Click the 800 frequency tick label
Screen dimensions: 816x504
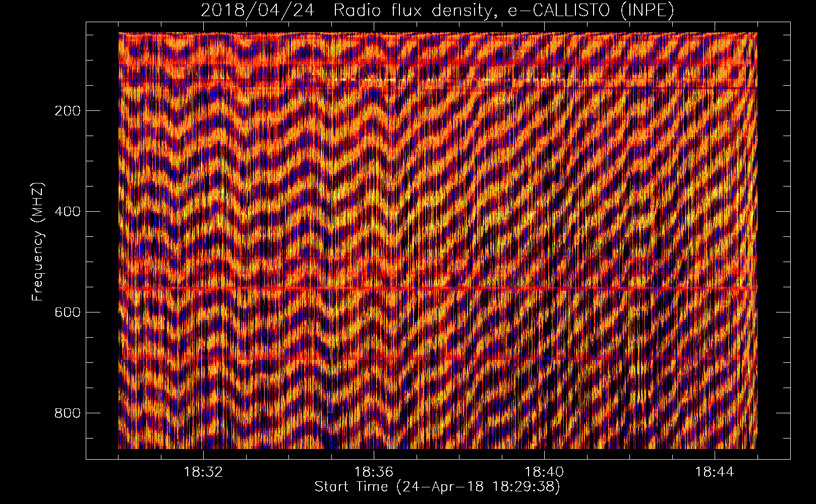pos(68,413)
